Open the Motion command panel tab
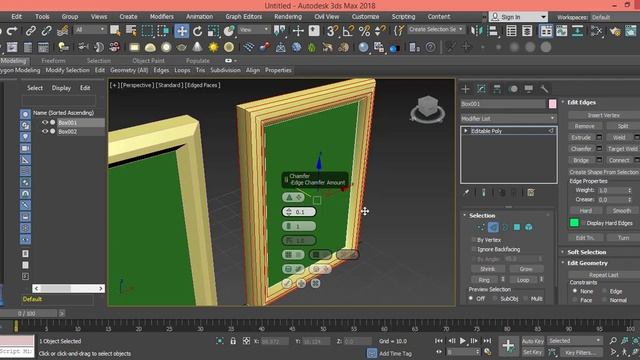640x360 pixels. tap(513, 89)
